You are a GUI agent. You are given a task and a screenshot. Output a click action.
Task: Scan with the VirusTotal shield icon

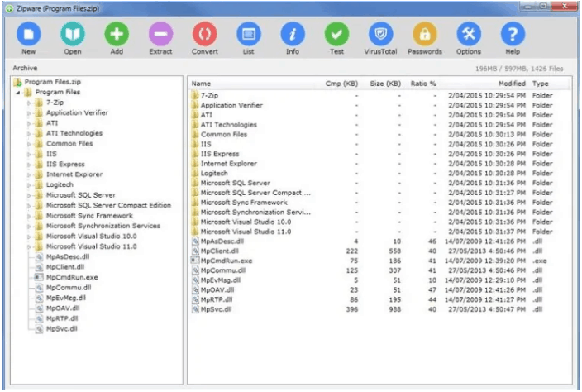coord(380,35)
